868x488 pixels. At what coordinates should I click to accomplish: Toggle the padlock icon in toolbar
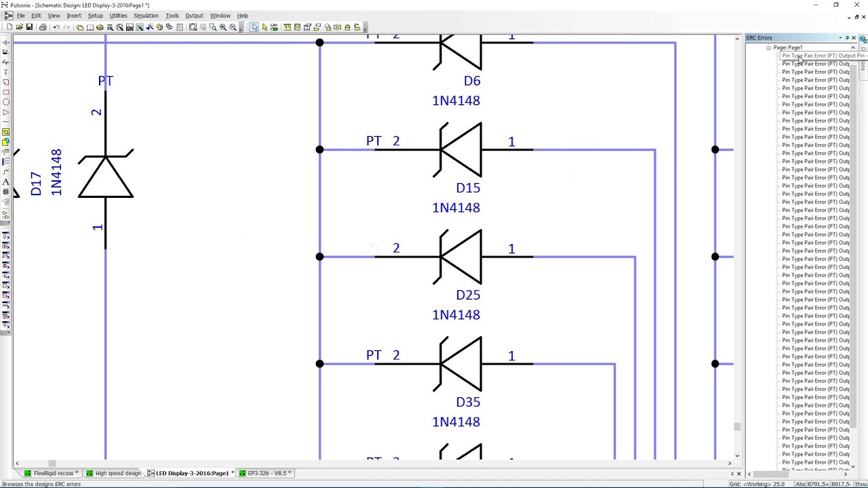click(347, 27)
